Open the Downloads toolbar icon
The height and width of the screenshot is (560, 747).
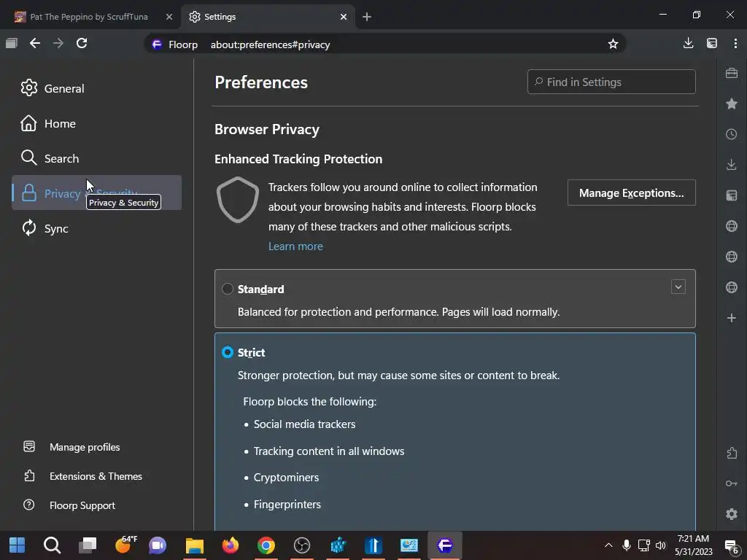click(688, 43)
